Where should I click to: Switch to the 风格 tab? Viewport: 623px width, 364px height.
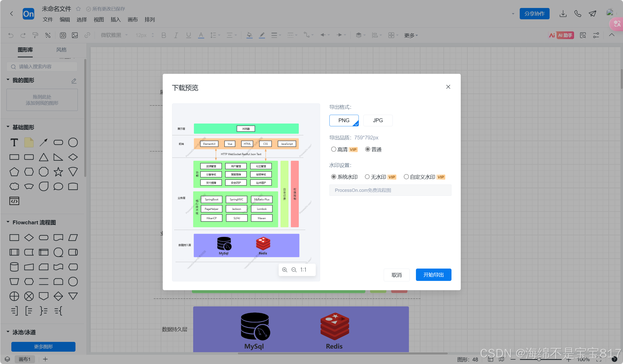pos(61,50)
